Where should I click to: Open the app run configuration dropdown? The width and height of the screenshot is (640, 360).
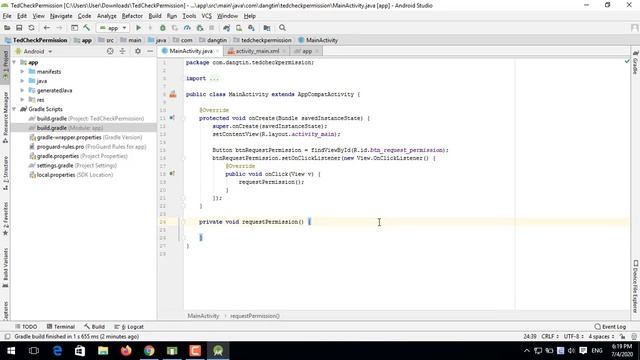pyautogui.click(x=113, y=28)
